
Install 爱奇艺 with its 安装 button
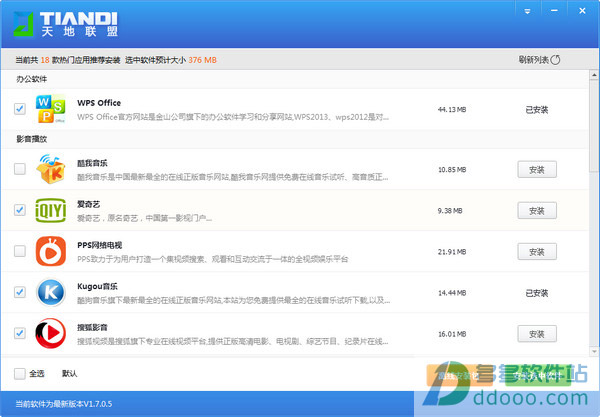(537, 210)
